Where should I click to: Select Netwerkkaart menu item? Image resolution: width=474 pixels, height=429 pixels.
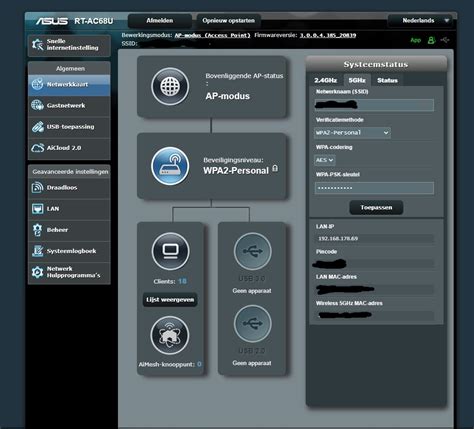[69, 85]
